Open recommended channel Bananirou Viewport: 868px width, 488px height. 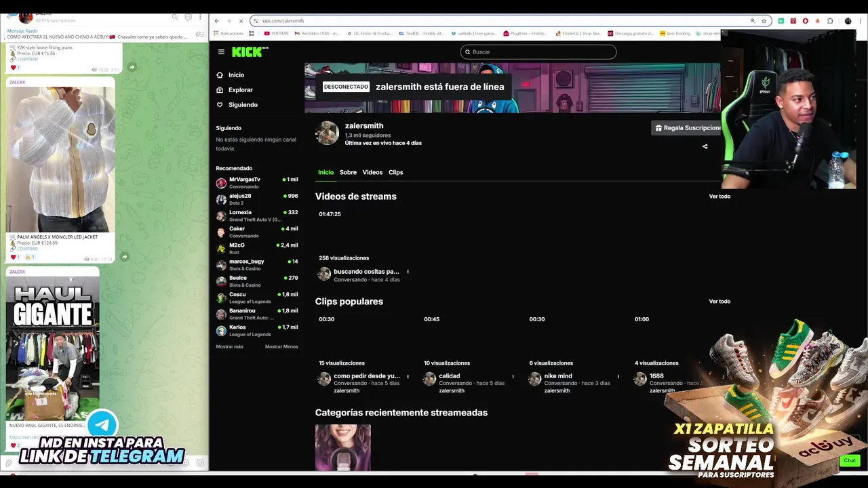tap(257, 314)
